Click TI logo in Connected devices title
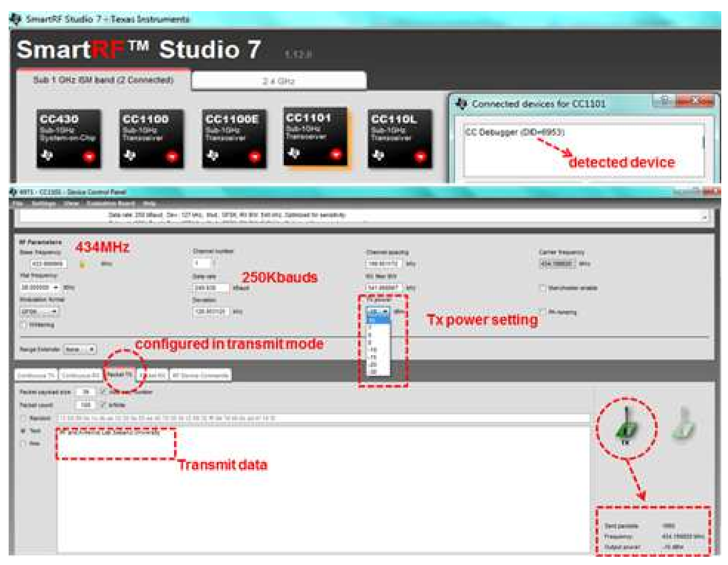The image size is (728, 565). (461, 103)
